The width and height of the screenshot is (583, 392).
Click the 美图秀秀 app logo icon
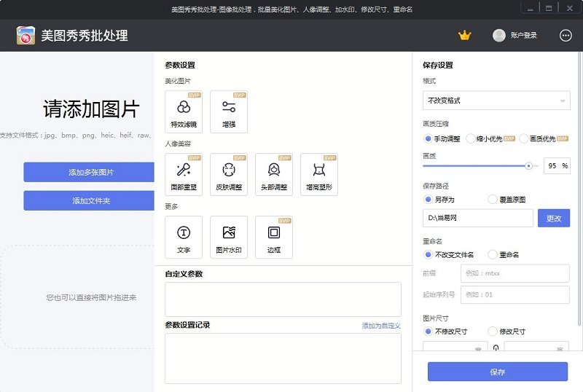(26, 35)
